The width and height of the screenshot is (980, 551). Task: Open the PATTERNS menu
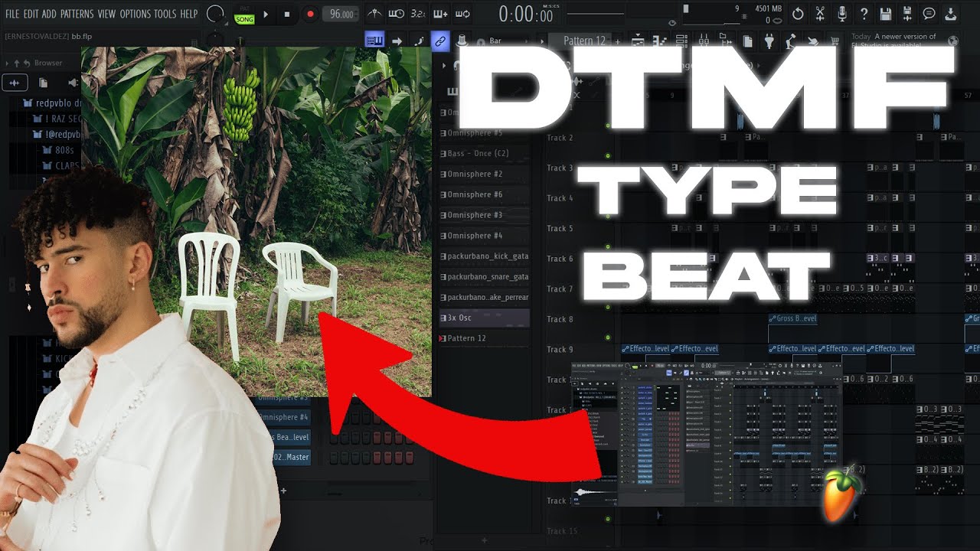coord(77,14)
